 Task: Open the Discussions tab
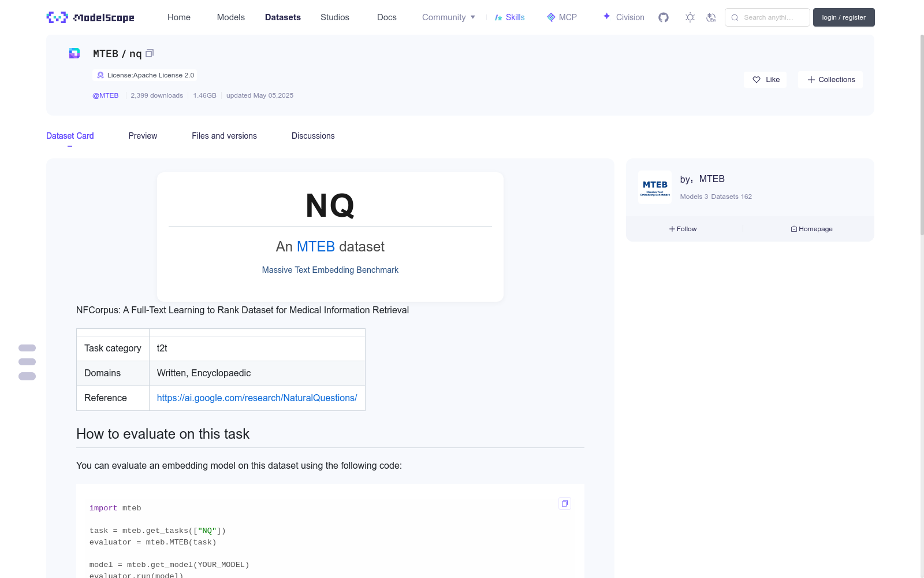(x=313, y=136)
